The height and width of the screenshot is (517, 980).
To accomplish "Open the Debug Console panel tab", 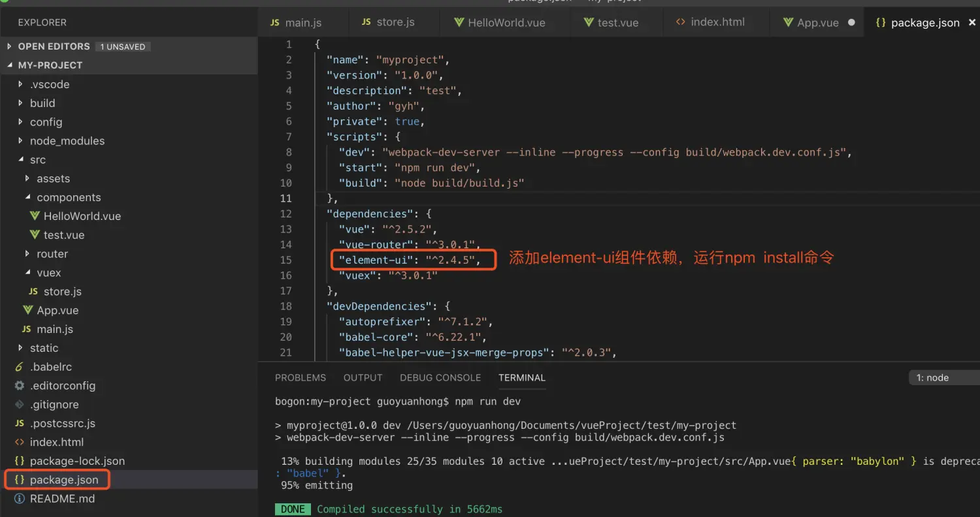I will point(440,378).
